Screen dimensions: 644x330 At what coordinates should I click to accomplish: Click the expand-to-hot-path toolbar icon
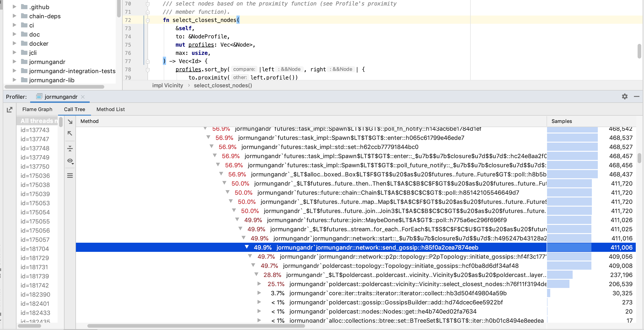tap(70, 149)
